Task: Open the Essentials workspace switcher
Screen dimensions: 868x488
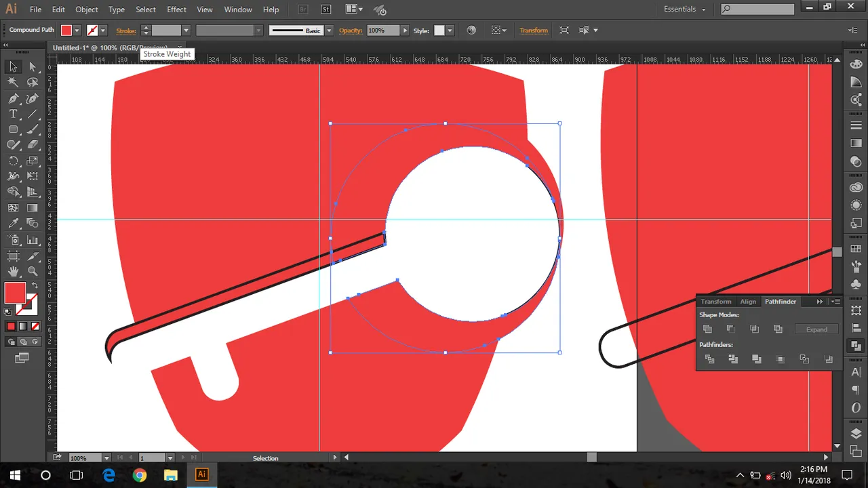Action: (685, 9)
